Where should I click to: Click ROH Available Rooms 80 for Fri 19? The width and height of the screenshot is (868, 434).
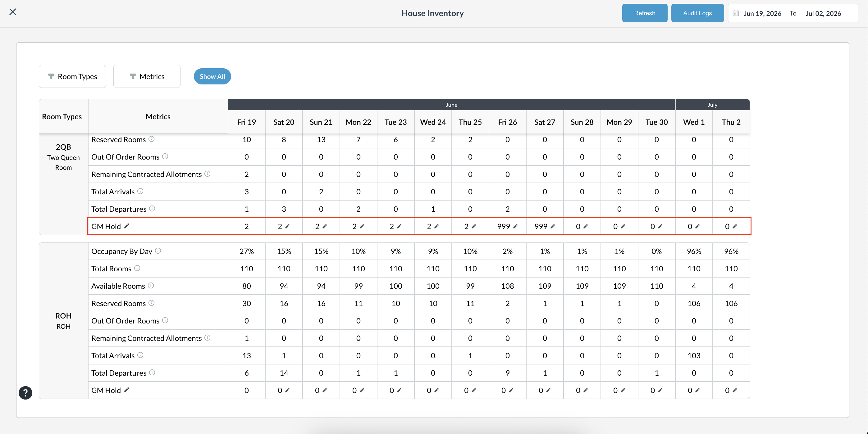tap(247, 286)
